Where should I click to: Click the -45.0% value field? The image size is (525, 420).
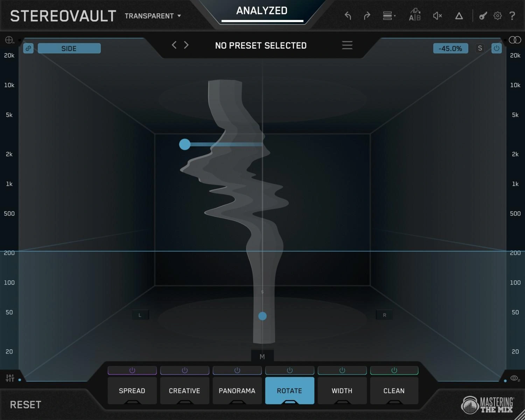coord(451,48)
